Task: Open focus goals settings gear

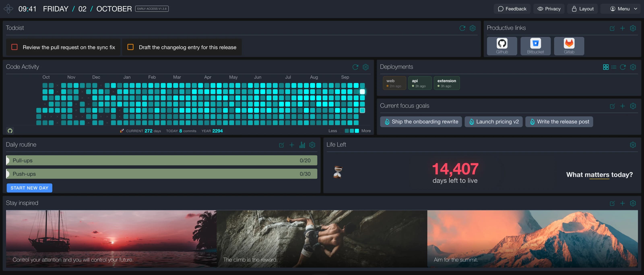Action: (x=633, y=106)
